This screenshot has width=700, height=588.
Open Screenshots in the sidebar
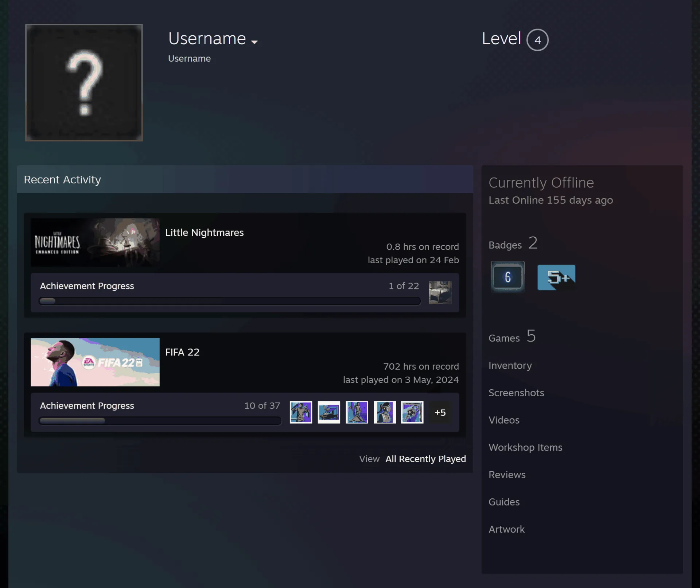coord(516,393)
